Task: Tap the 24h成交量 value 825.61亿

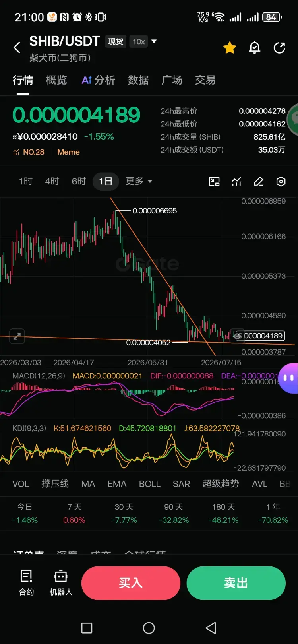Action: tap(269, 137)
